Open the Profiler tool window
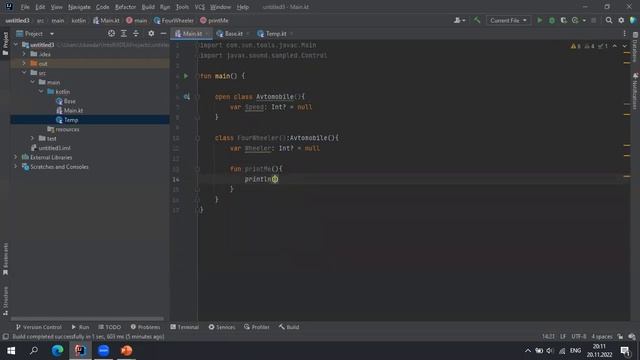The width and height of the screenshot is (640, 360). click(257, 327)
